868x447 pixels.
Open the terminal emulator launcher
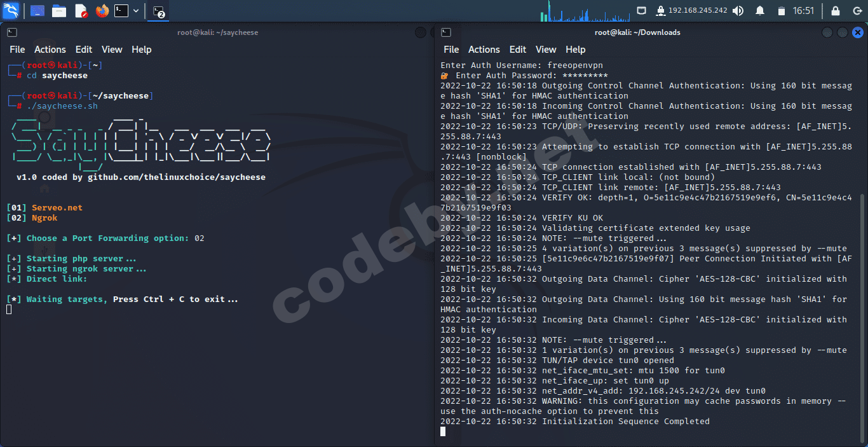point(121,11)
